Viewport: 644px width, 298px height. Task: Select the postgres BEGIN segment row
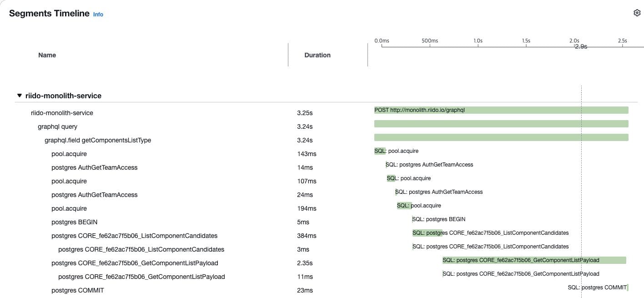pyautogui.click(x=326, y=222)
